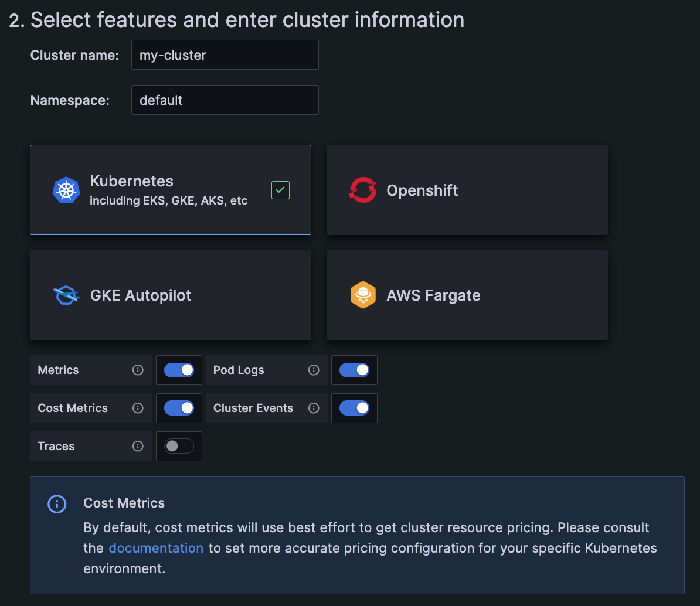Click the info icon beside Pod Logs
The width and height of the screenshot is (700, 606).
click(x=314, y=370)
